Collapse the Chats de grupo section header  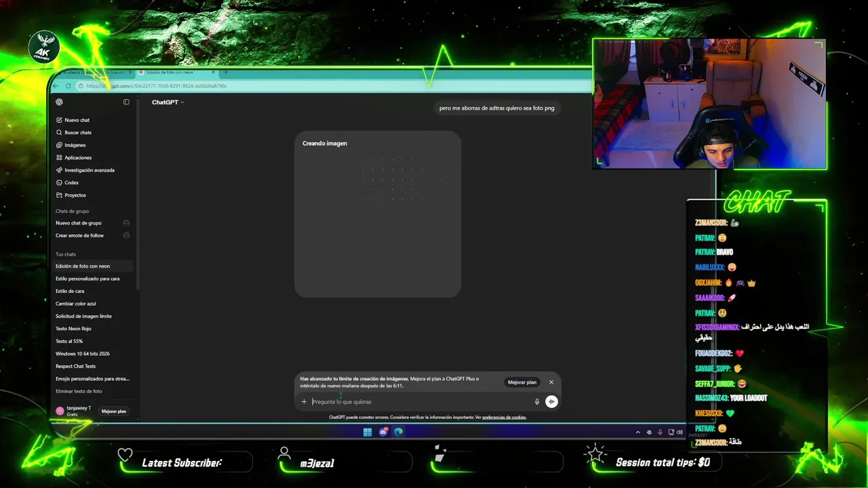72,211
